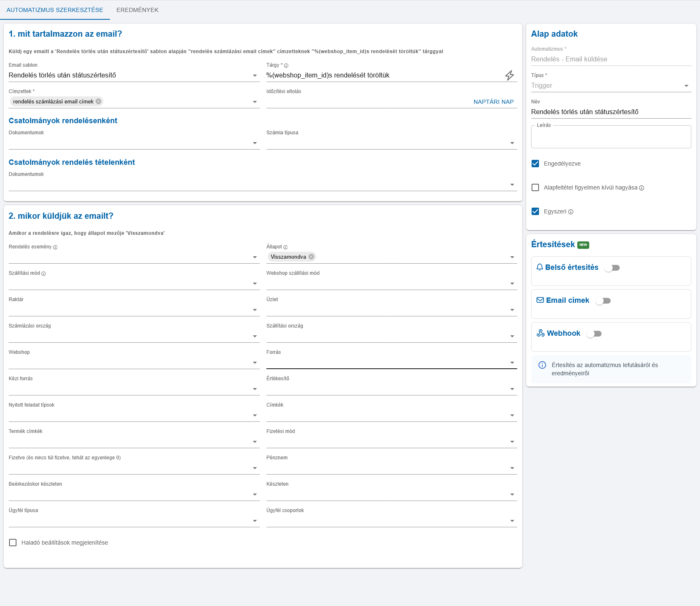Viewport: 700px width, 606px height.
Task: Open the Webshop dropdown
Action: click(x=134, y=363)
